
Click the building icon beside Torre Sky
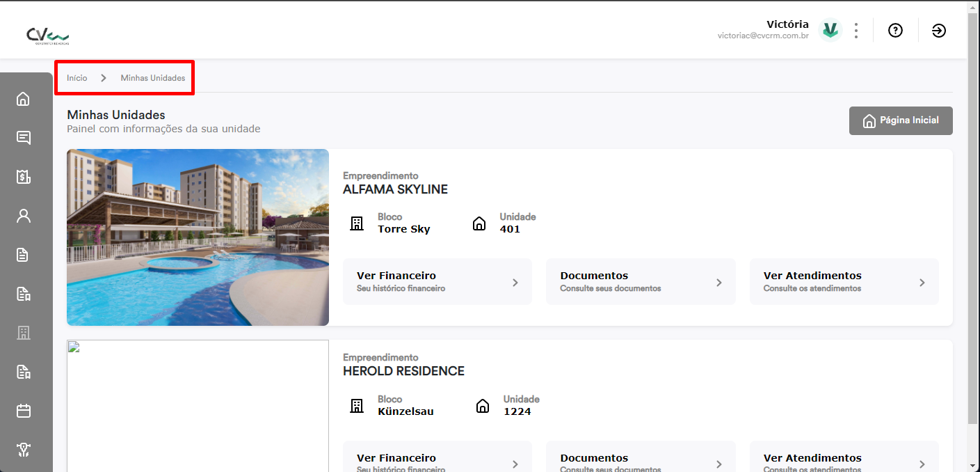pos(357,223)
